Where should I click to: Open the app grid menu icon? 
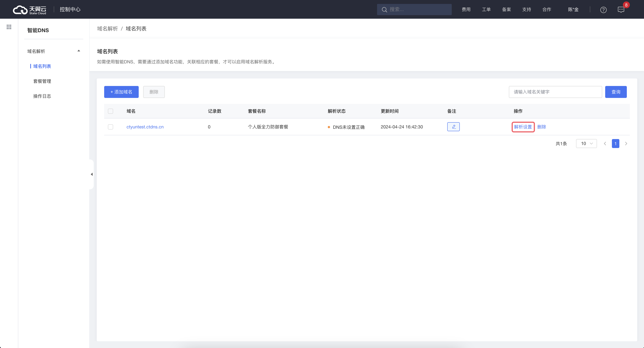(x=9, y=27)
